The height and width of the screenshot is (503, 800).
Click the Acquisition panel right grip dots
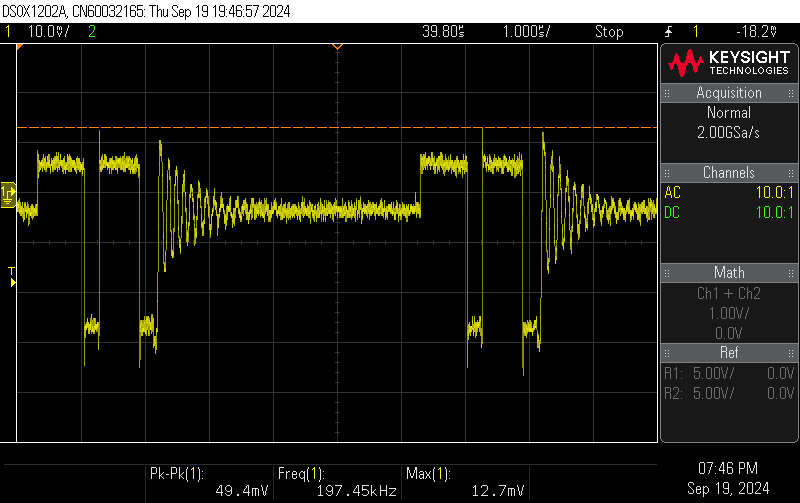click(x=791, y=93)
